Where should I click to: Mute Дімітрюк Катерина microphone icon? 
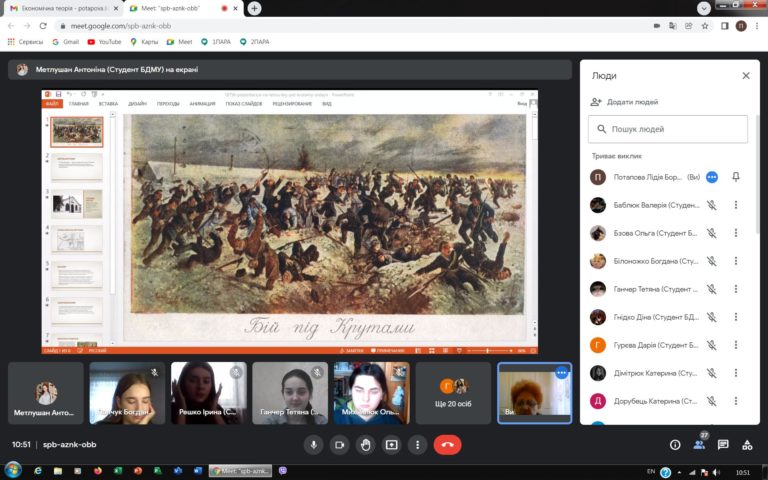pyautogui.click(x=712, y=373)
